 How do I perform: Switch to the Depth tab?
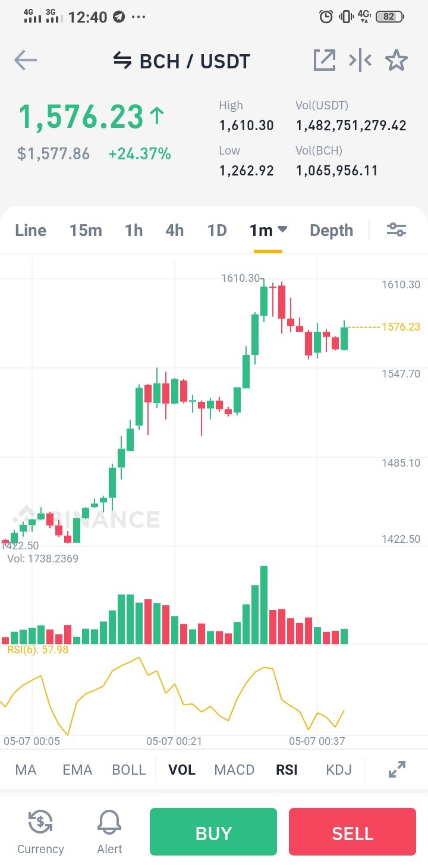(x=331, y=231)
